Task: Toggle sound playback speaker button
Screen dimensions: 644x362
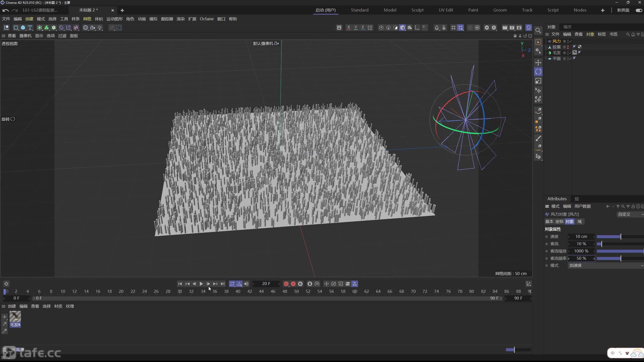Action: pyautogui.click(x=246, y=284)
